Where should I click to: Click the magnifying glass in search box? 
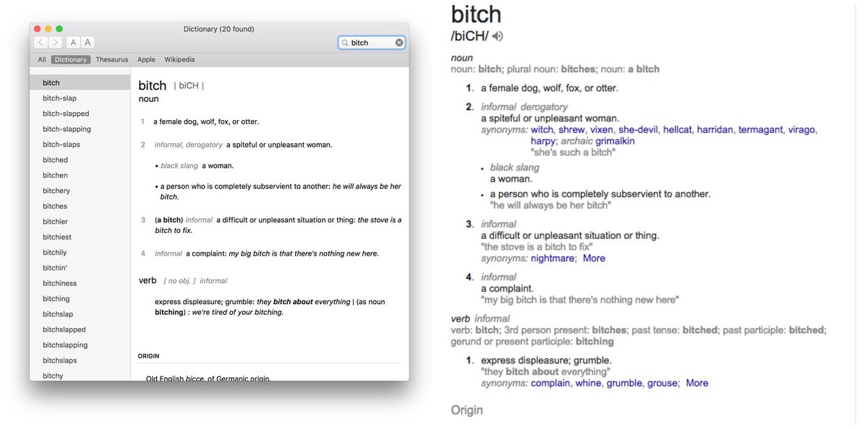pyautogui.click(x=345, y=43)
